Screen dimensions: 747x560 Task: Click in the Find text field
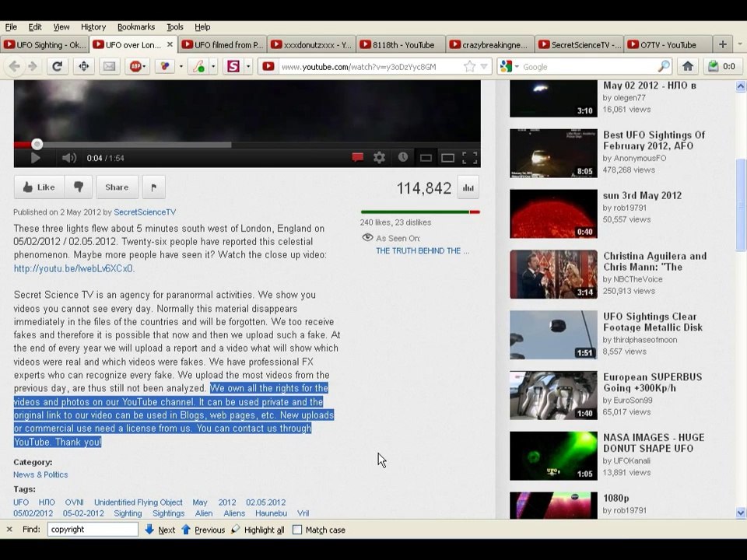tap(93, 530)
